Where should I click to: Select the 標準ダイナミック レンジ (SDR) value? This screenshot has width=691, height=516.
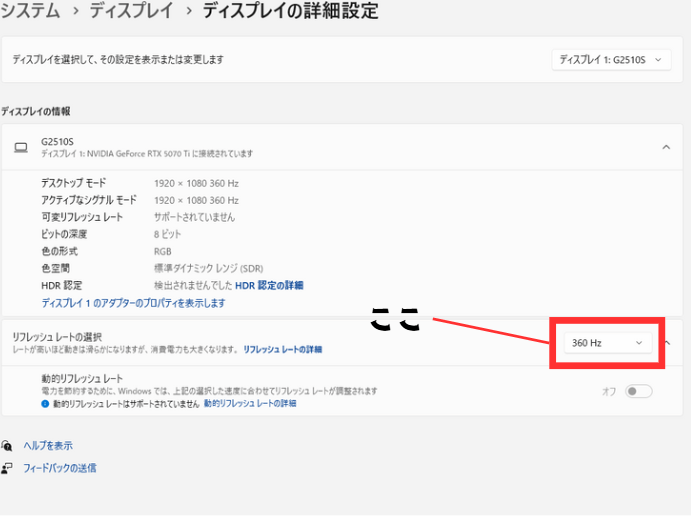(208, 268)
